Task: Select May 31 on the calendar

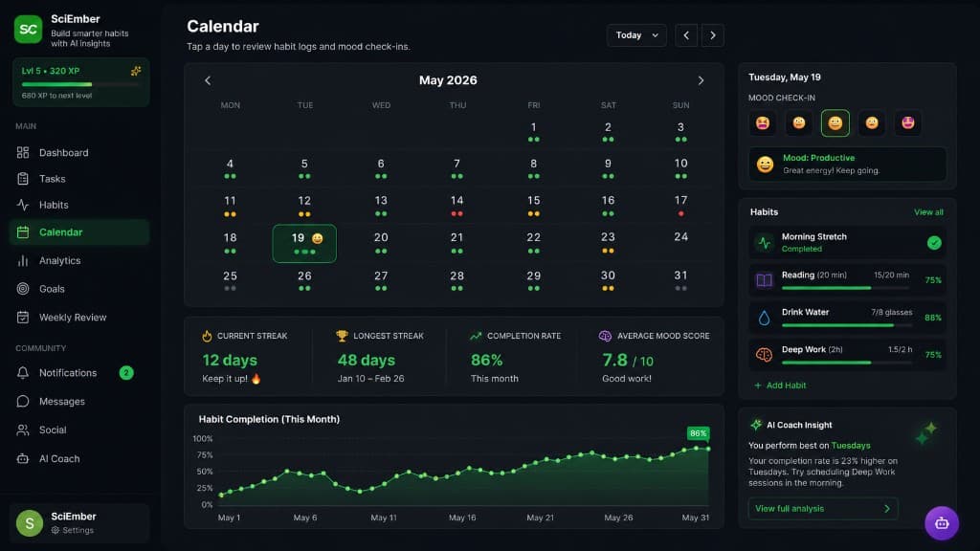Action: 680,280
